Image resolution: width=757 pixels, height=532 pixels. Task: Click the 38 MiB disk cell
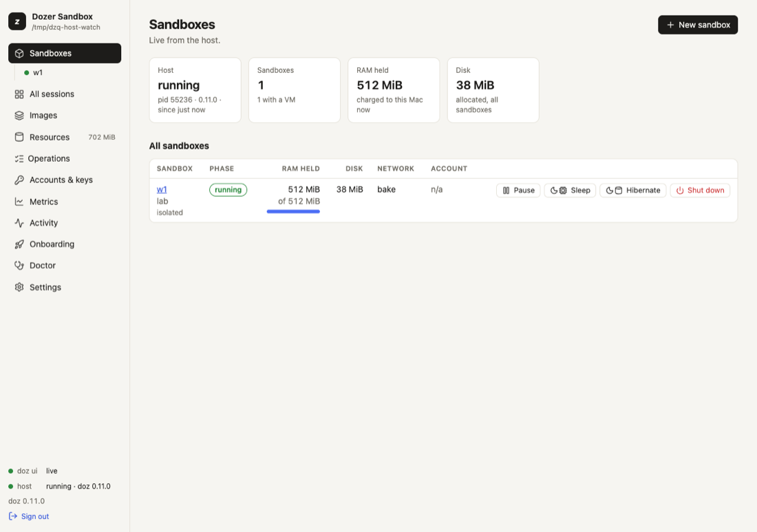(350, 190)
